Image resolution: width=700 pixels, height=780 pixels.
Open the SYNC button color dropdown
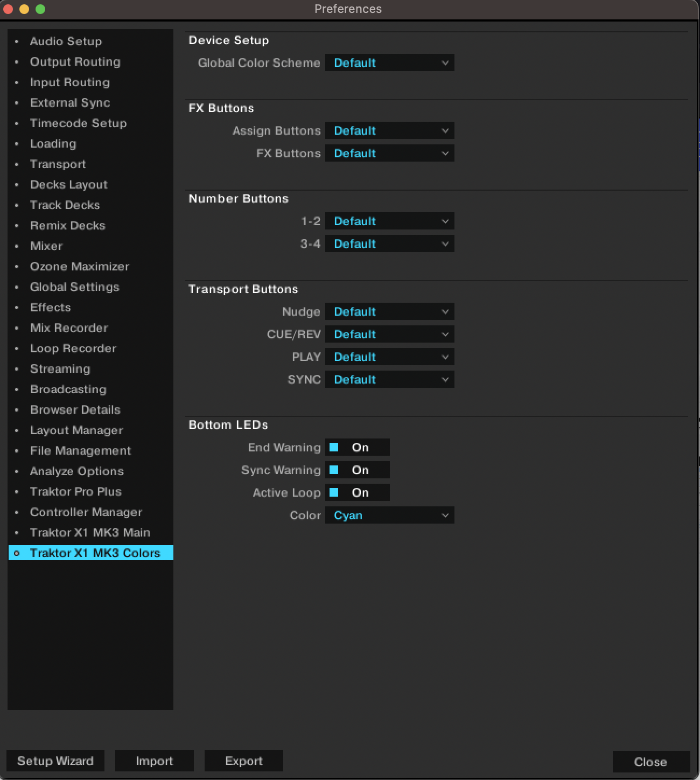click(x=389, y=379)
